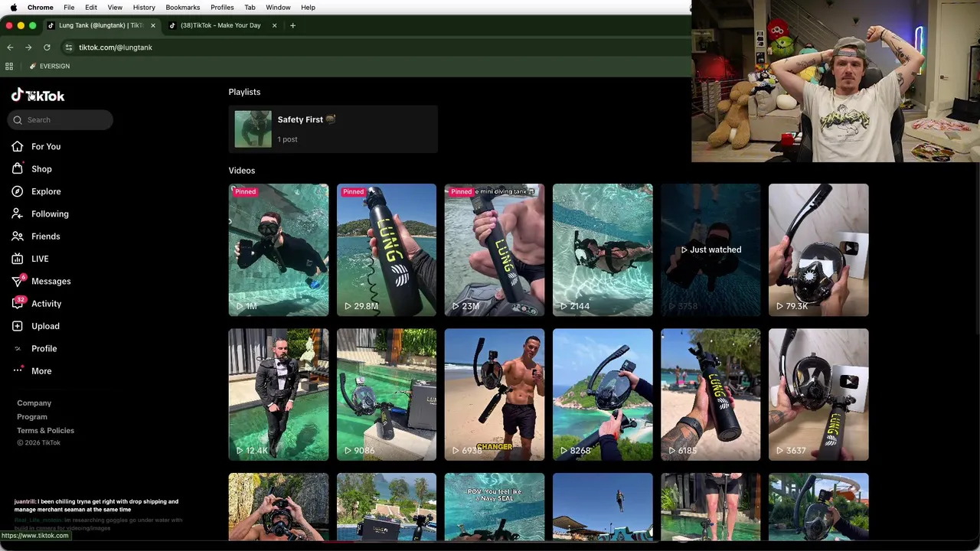This screenshot has width=980, height=551.
Task: Close the Lung Tank tab
Action: 152,25
